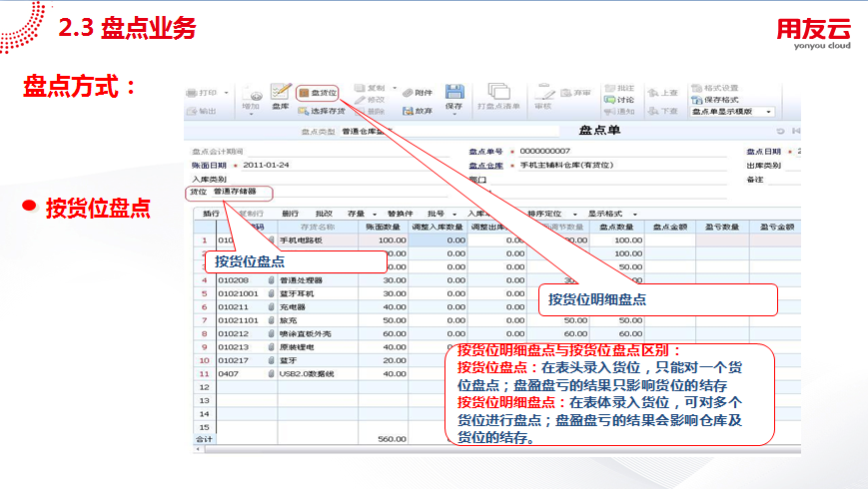Click the 修改 edit icon
This screenshot has height=489, width=868.
point(360,100)
